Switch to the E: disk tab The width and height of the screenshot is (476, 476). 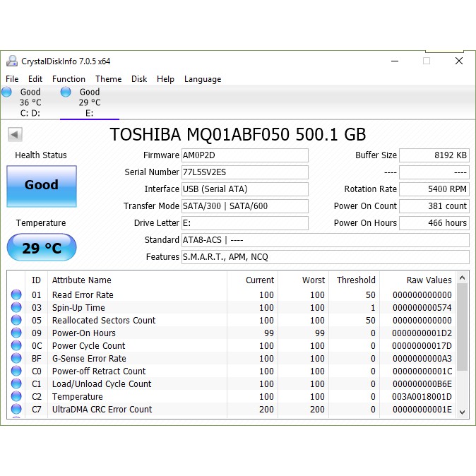point(89,102)
